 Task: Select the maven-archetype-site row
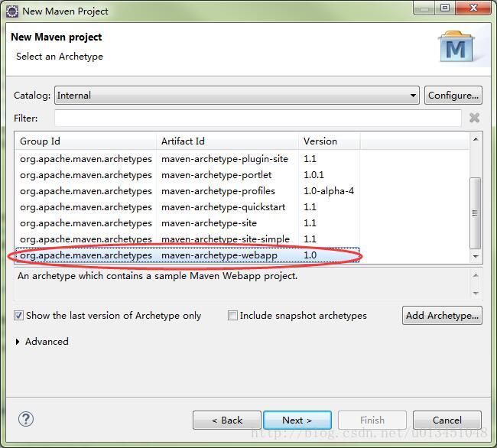pos(187,223)
